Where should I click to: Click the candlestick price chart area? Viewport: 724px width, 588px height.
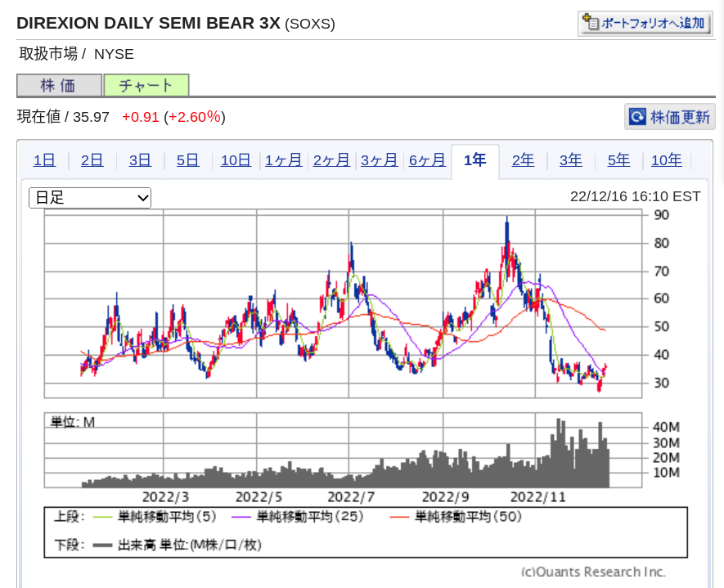[x=343, y=303]
